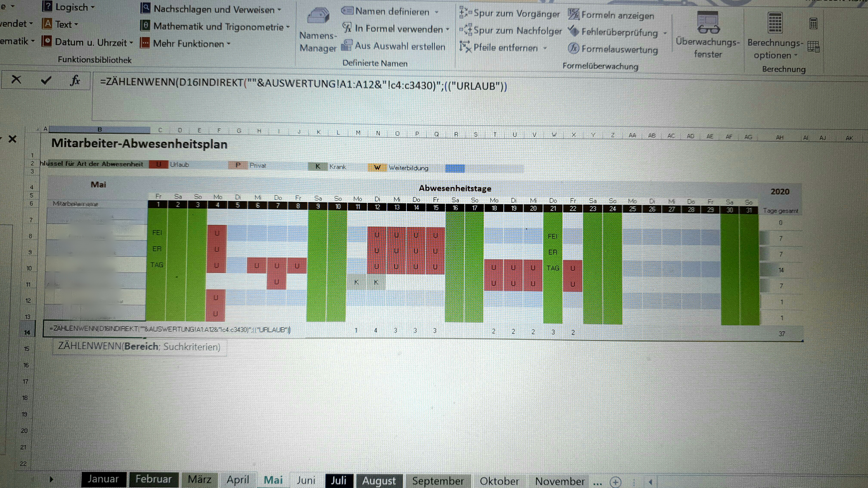868x488 pixels.
Task: Click the insert function fx icon
Action: coord(75,81)
